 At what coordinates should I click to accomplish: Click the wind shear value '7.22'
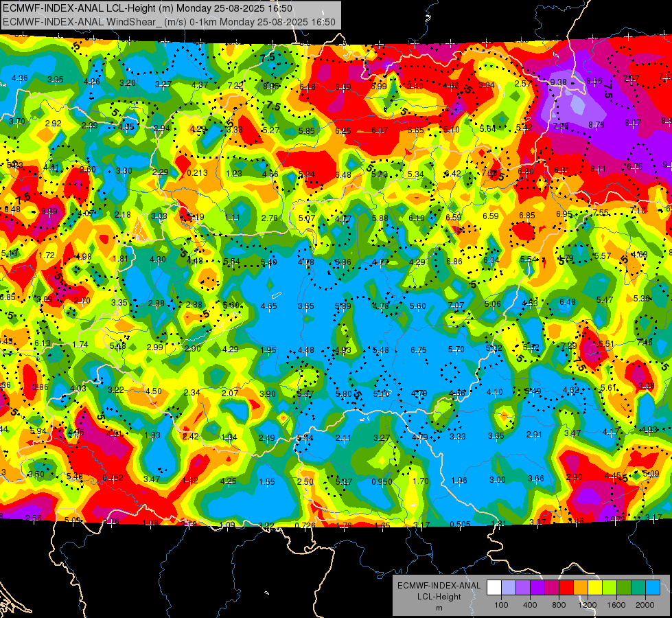(x=235, y=86)
